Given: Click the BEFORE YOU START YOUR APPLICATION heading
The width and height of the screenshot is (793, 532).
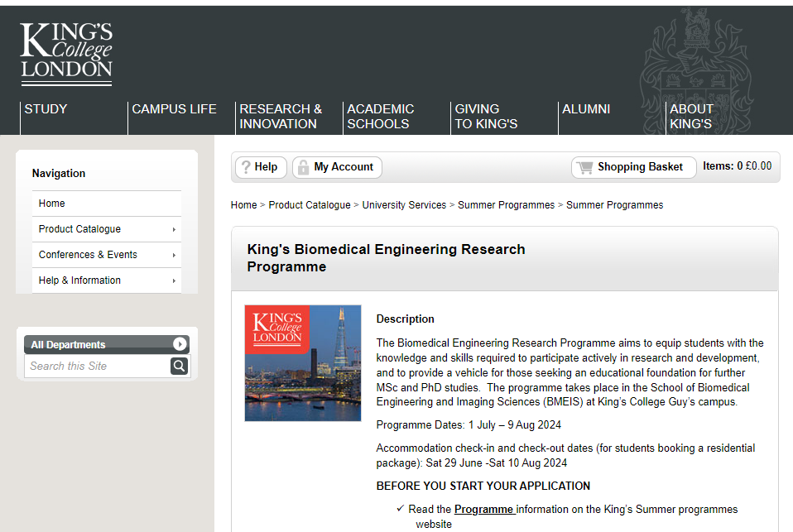Looking at the screenshot, I should coord(483,486).
